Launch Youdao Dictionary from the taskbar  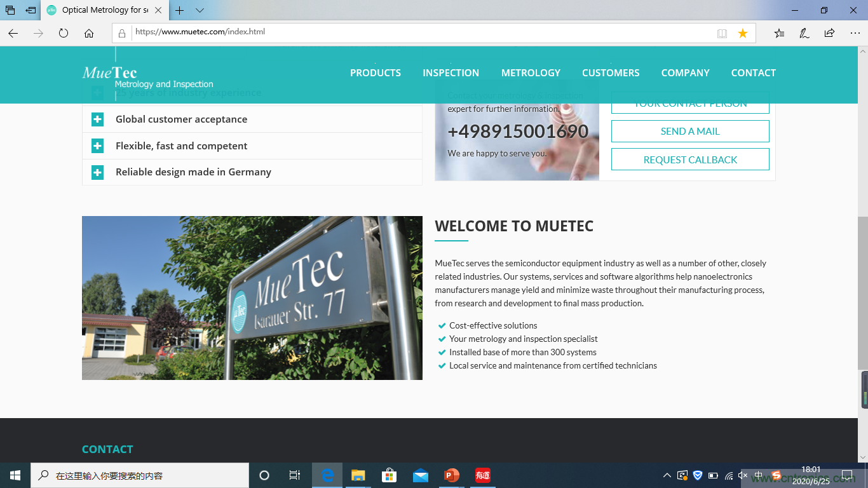(x=482, y=475)
